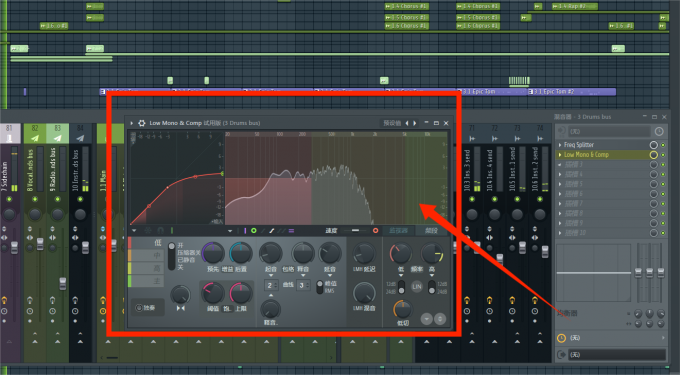Go to previous preset in Low Mono & Comp
The width and height of the screenshot is (680, 375).
point(407,123)
